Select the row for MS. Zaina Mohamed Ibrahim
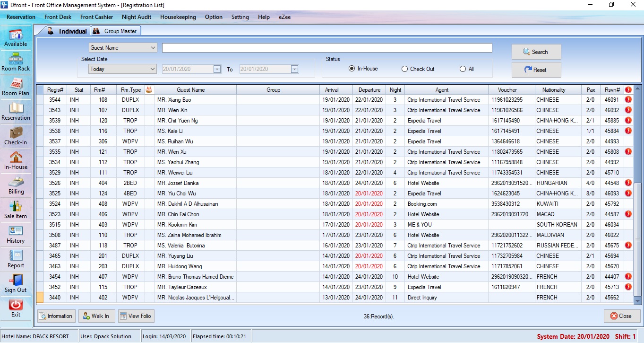 click(335, 235)
